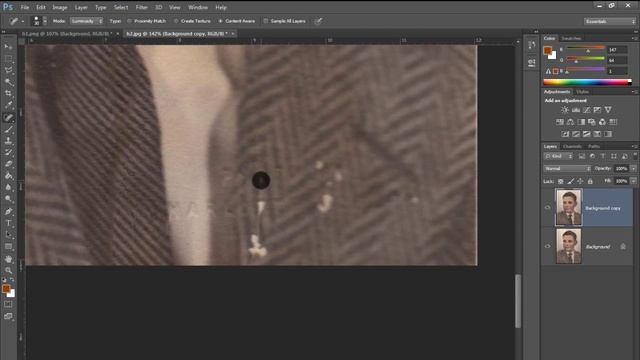Open the layer Kind filter dropdown
The image size is (640, 360).
click(x=559, y=156)
